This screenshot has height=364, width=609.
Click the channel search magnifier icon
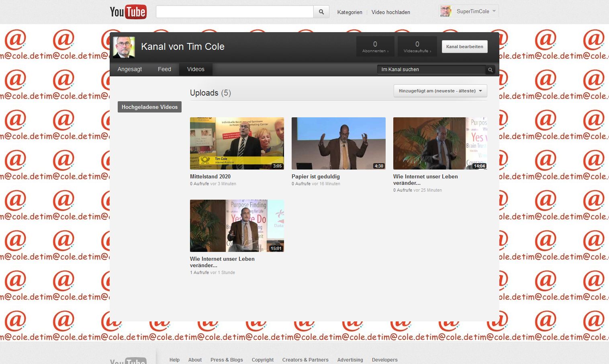[x=490, y=70]
